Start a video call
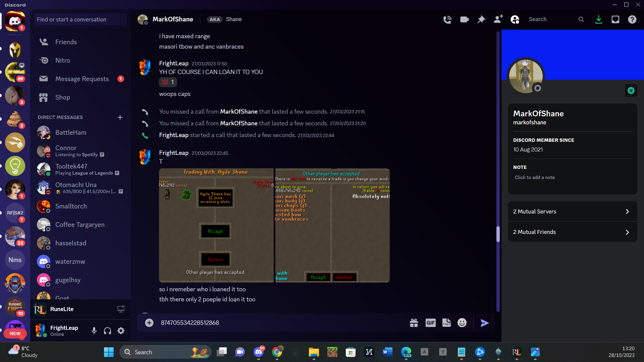Screen dimensions: 644x362 pyautogui.click(x=464, y=19)
